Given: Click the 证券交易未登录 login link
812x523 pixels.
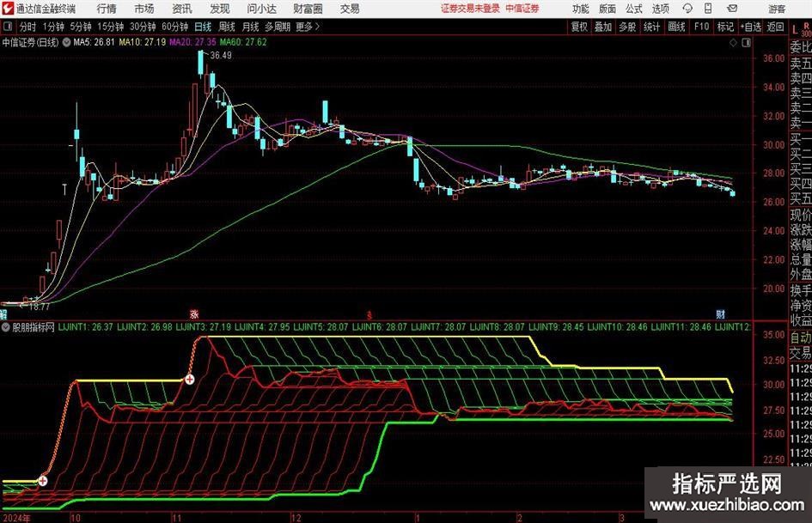Looking at the screenshot, I should 470,9.
